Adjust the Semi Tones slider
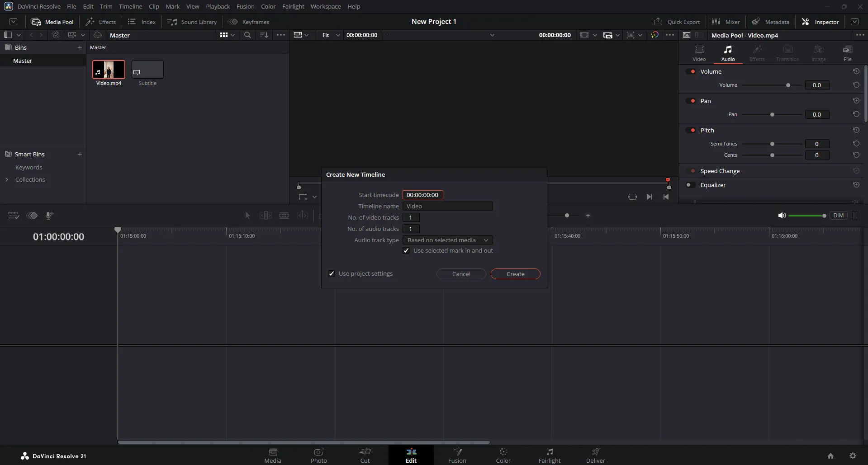The width and height of the screenshot is (868, 465). pyautogui.click(x=772, y=144)
